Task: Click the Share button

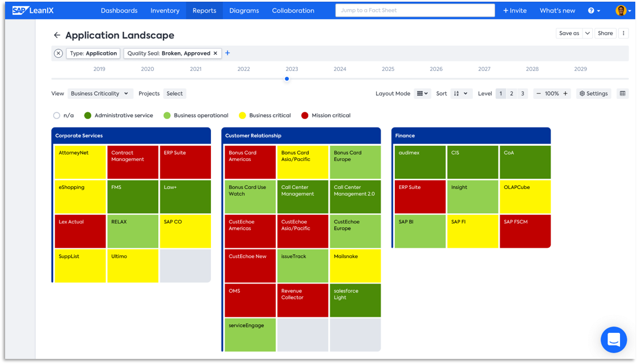Action: (605, 33)
